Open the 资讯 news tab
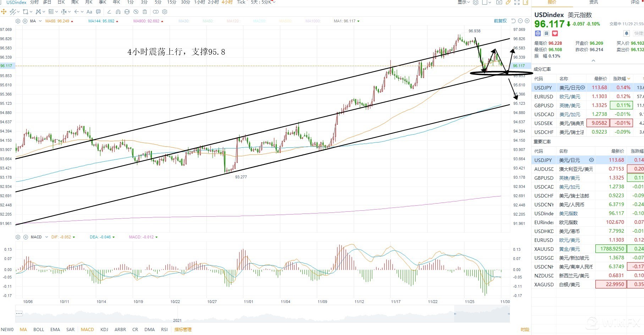644x335 pixels. pyautogui.click(x=594, y=2)
